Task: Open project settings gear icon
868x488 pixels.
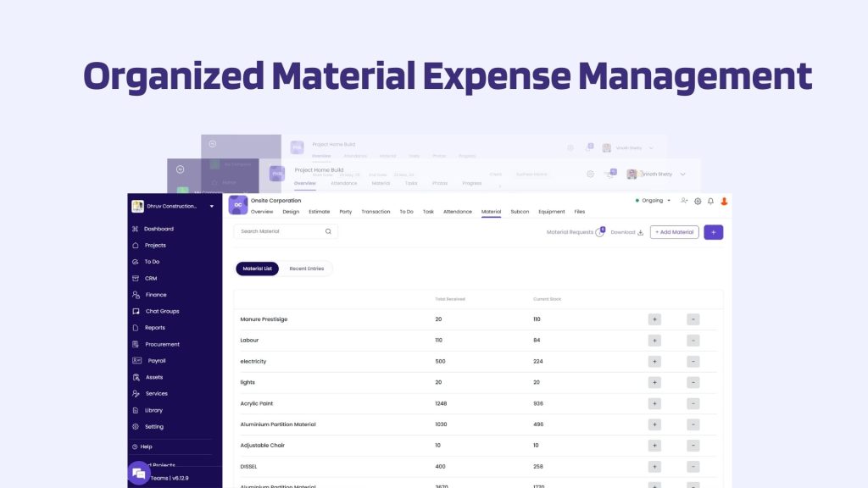Action: pos(698,202)
